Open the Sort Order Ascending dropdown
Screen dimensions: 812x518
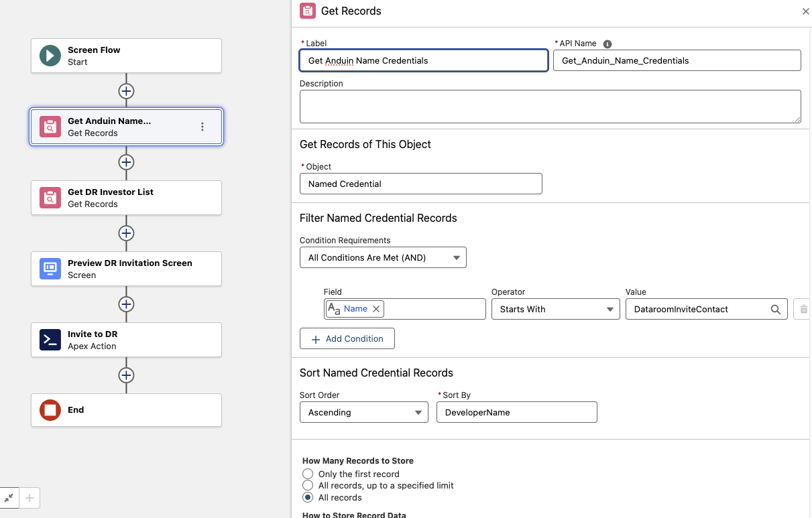click(x=363, y=412)
